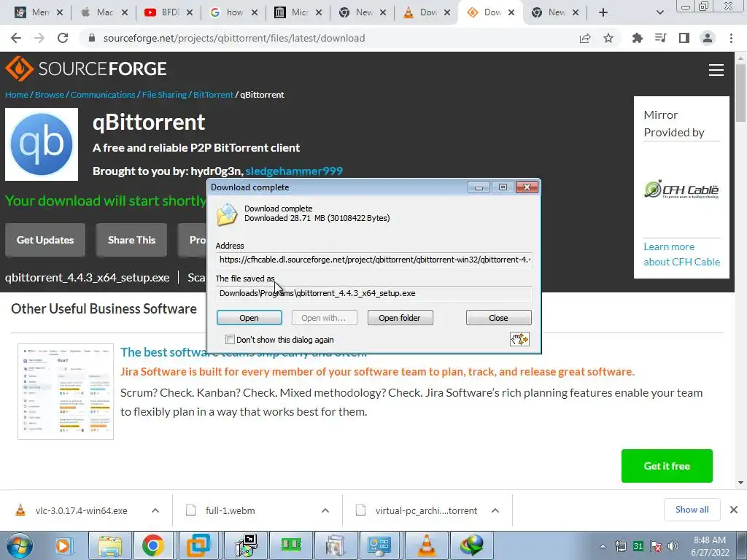
Task: Open the tab search dropdown arrow
Action: pos(659,12)
